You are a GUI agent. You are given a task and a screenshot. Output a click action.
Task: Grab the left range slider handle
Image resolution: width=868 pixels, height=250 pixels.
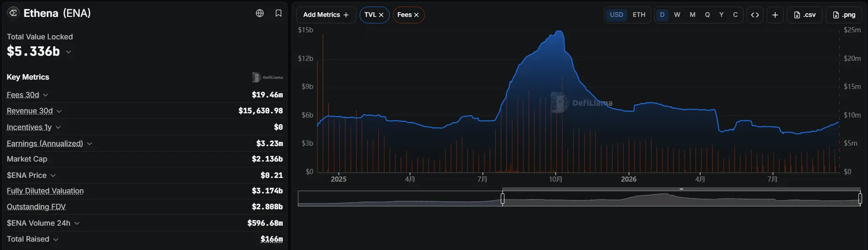tap(502, 199)
